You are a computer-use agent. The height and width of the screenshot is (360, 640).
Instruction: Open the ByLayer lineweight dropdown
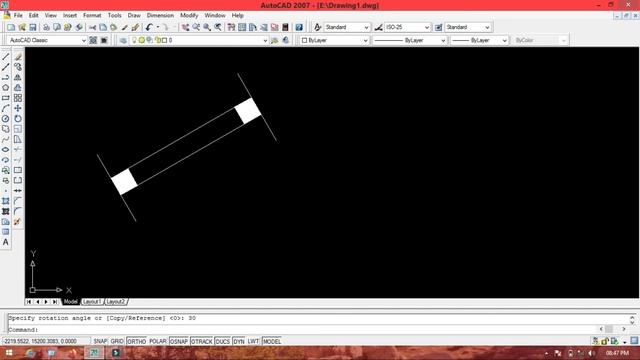point(480,40)
